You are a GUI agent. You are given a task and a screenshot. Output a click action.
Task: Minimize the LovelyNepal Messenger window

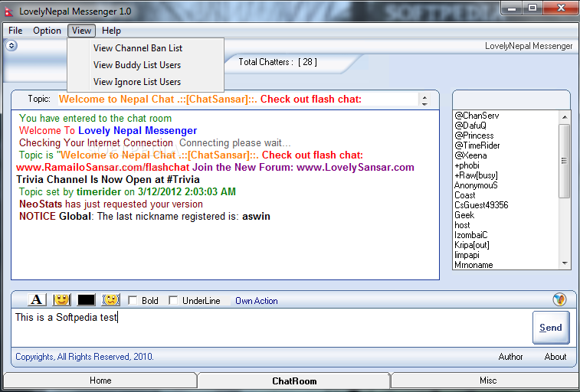pyautogui.click(x=513, y=8)
